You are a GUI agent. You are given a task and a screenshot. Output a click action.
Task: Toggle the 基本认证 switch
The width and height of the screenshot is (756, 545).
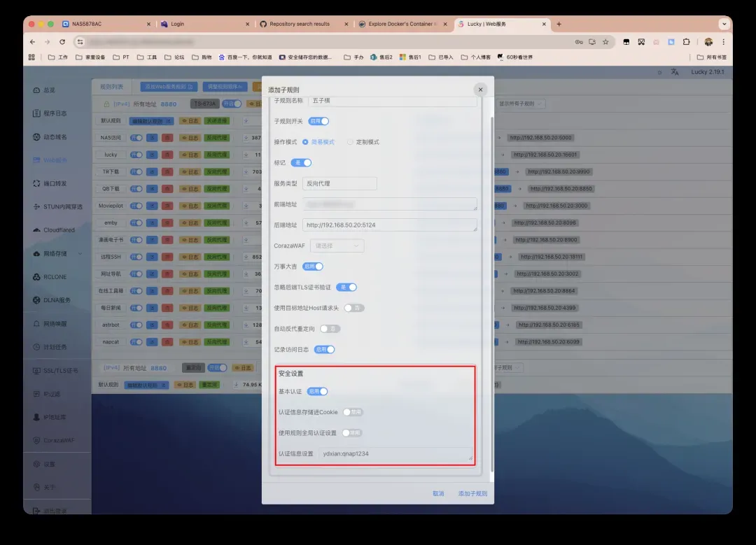318,391
